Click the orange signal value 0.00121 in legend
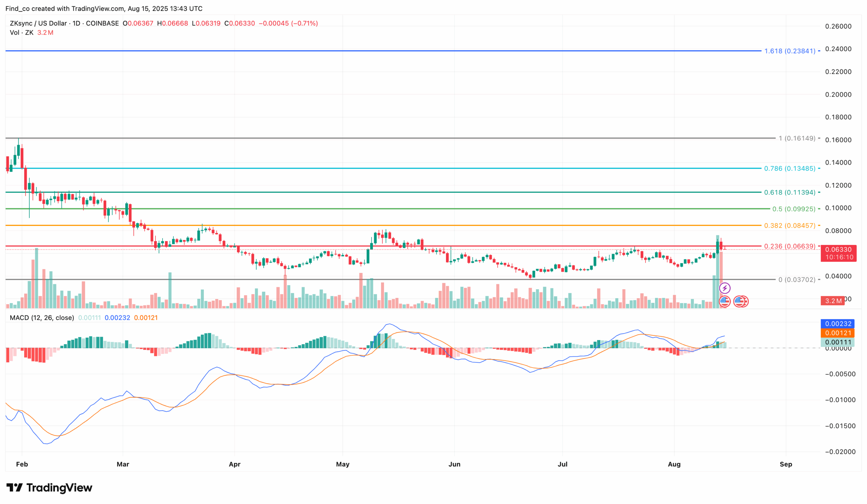Screen dimensions: 867x504 click(146, 318)
